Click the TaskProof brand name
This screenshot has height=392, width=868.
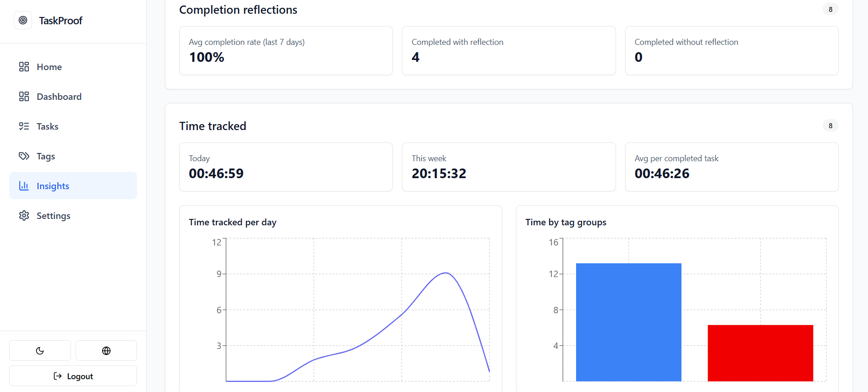tap(60, 20)
